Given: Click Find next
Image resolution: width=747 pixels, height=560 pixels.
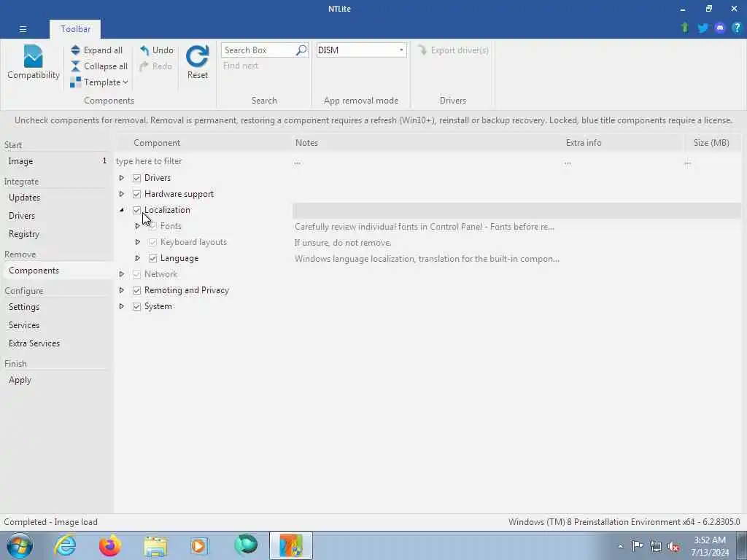Looking at the screenshot, I should coord(241,66).
